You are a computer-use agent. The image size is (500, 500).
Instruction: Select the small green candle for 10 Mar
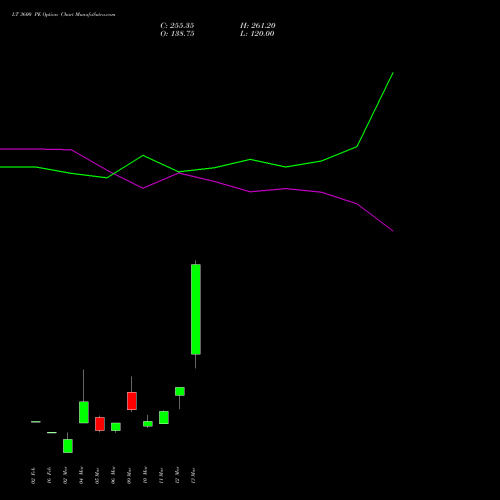(x=148, y=424)
